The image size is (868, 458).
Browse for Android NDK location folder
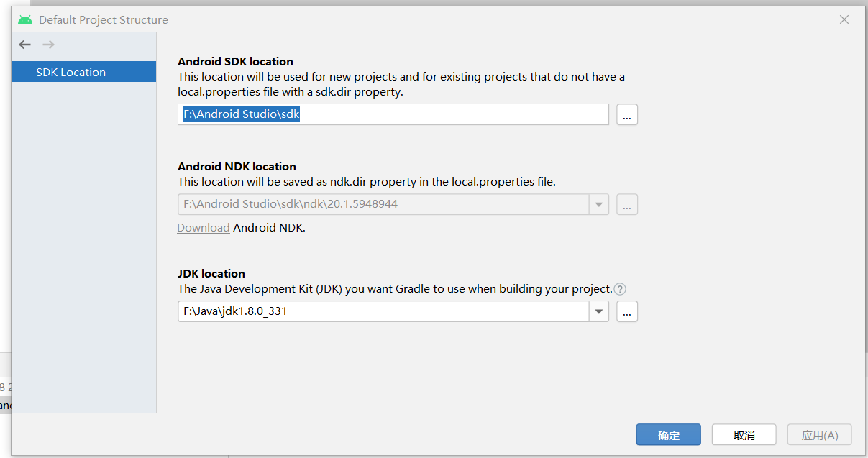pos(627,205)
